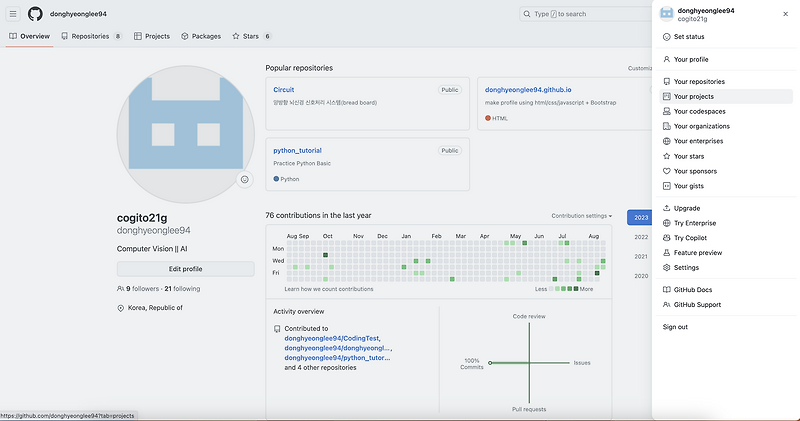This screenshot has width=800, height=421.
Task: Click the beaker icon beside Feature preview
Action: pos(666,253)
